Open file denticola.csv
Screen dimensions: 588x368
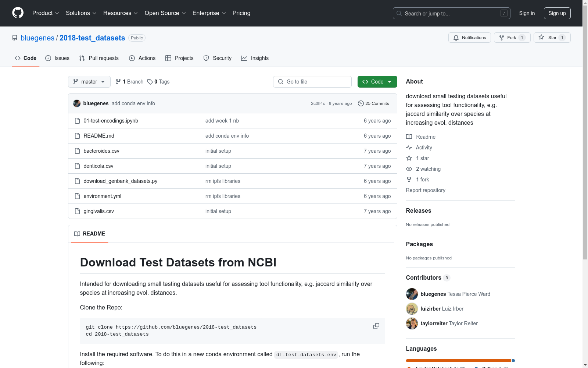point(98,166)
